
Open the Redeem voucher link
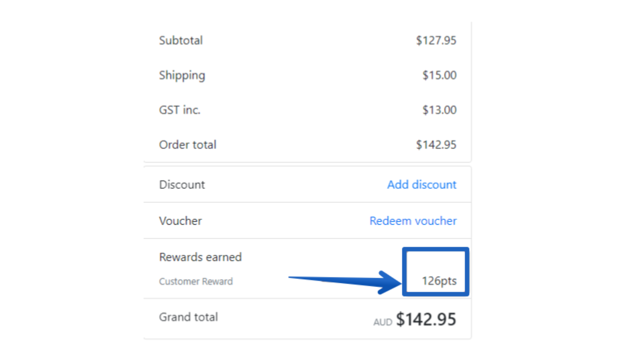point(413,221)
